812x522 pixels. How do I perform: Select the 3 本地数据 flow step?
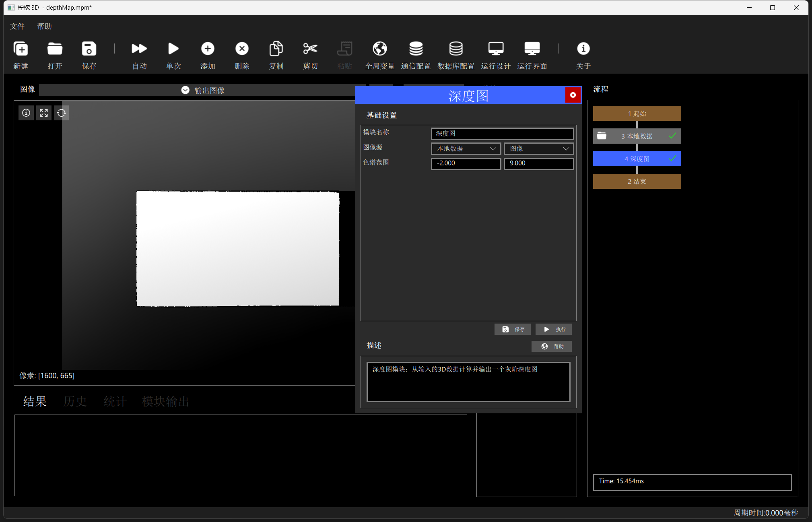coord(637,136)
